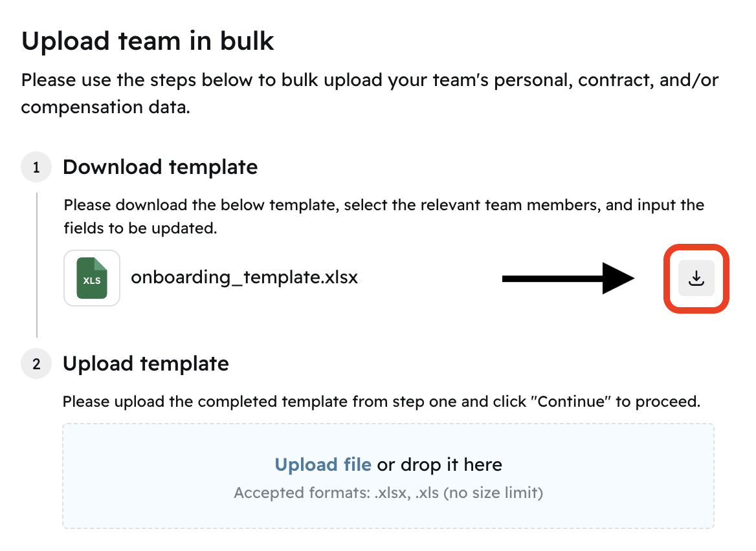This screenshot has height=551, width=756.
Task: Click the "or drop it here" text
Action: click(x=439, y=464)
